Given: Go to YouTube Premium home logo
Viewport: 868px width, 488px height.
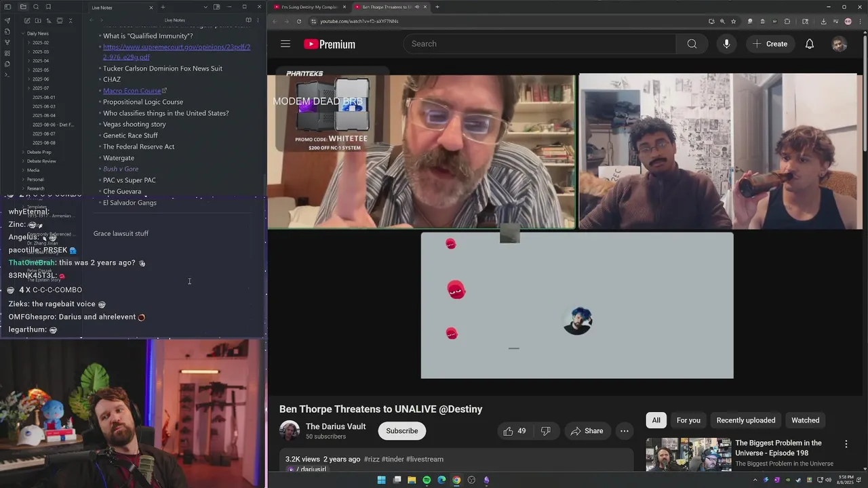Looking at the screenshot, I should tap(330, 44).
